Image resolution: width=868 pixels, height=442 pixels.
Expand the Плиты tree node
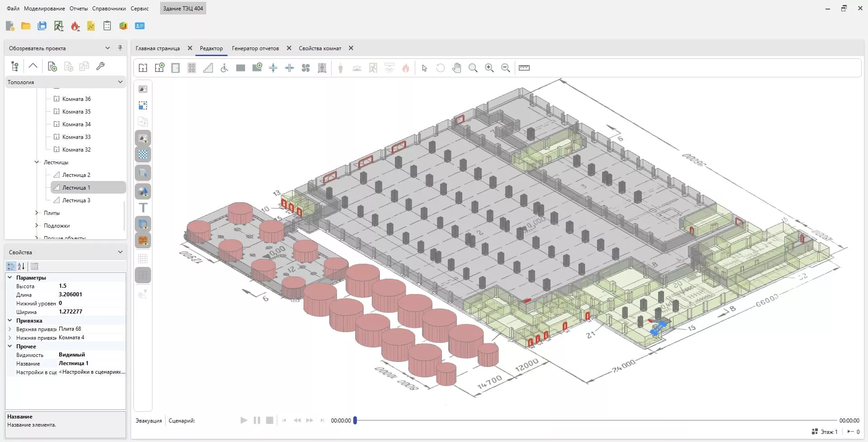tap(37, 213)
